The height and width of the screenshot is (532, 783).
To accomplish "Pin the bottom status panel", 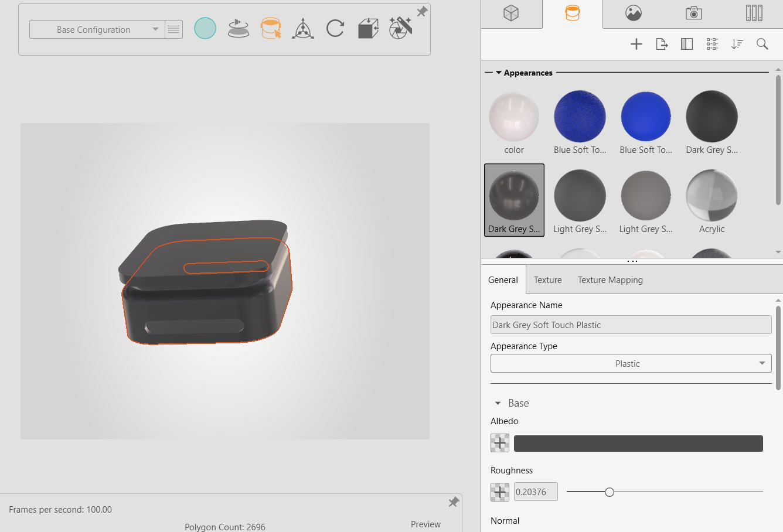I will [453, 502].
